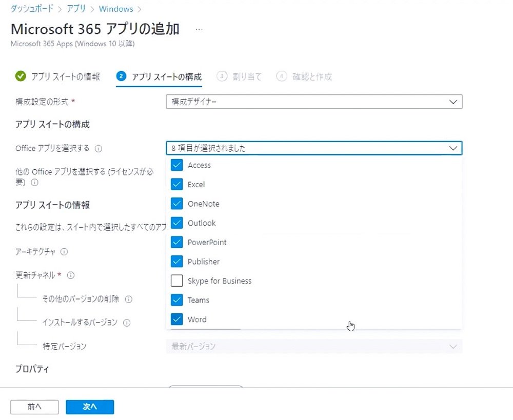Open info icon for その他のバージョンの削除
This screenshot has height=420, width=513.
(x=129, y=299)
